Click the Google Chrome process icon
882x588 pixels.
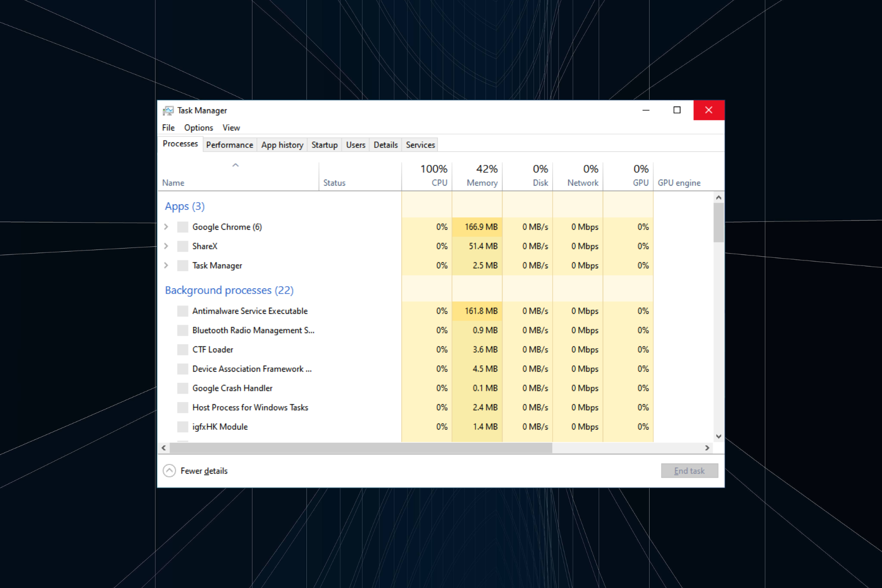[182, 226]
